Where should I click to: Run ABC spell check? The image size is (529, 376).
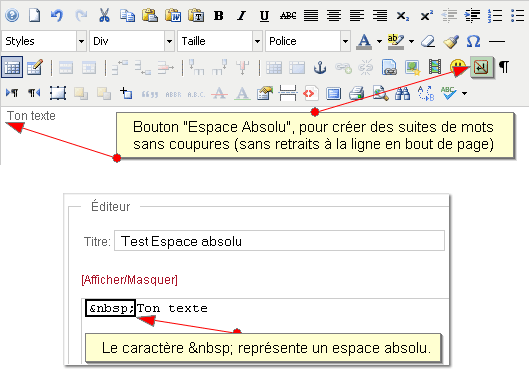click(x=449, y=93)
